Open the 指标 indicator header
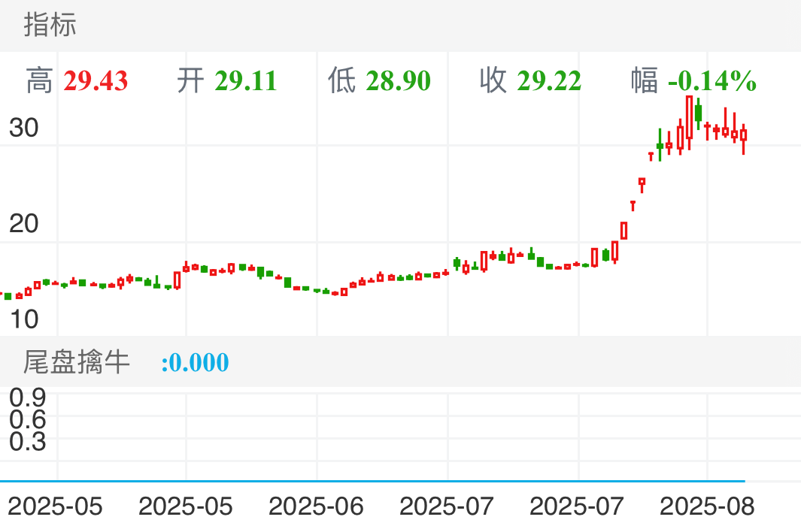Image resolution: width=801 pixels, height=532 pixels. [x=50, y=25]
